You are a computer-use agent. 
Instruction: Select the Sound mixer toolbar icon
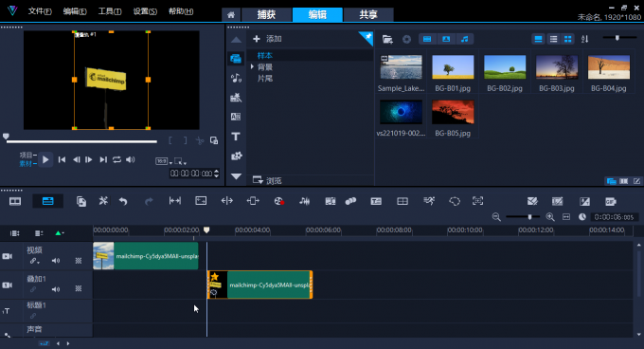[x=304, y=201]
